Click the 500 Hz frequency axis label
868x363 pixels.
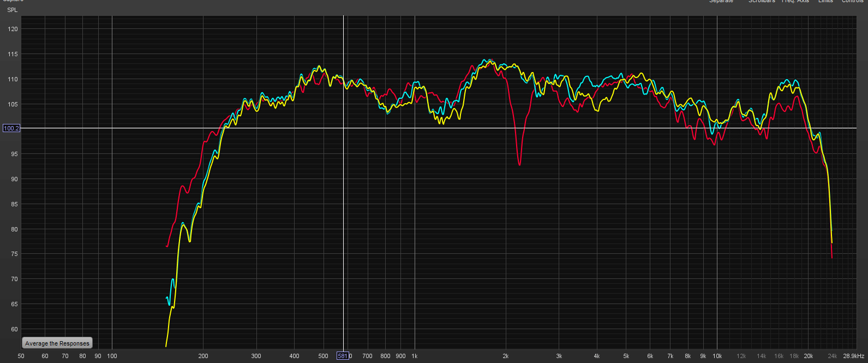click(323, 356)
